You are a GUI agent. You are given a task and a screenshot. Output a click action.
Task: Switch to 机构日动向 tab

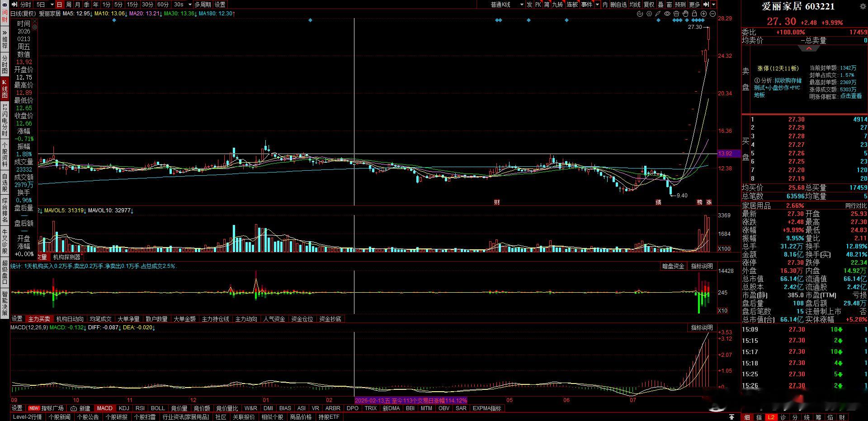[70, 319]
